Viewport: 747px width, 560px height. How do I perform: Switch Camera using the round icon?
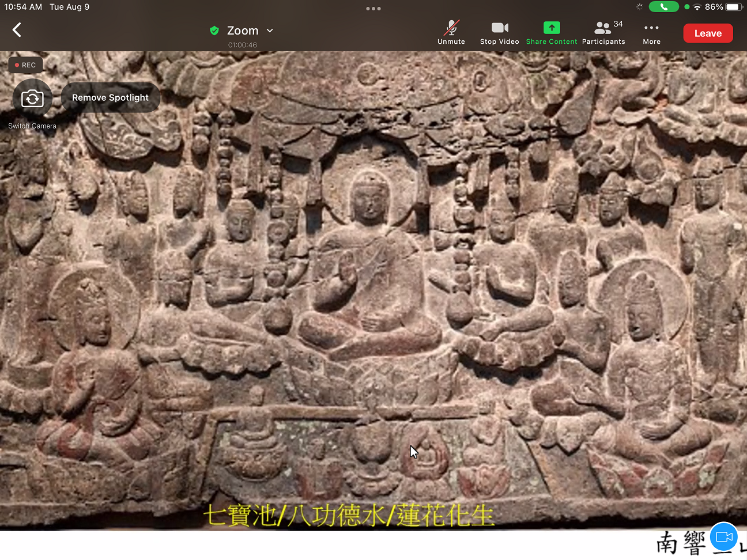[32, 99]
